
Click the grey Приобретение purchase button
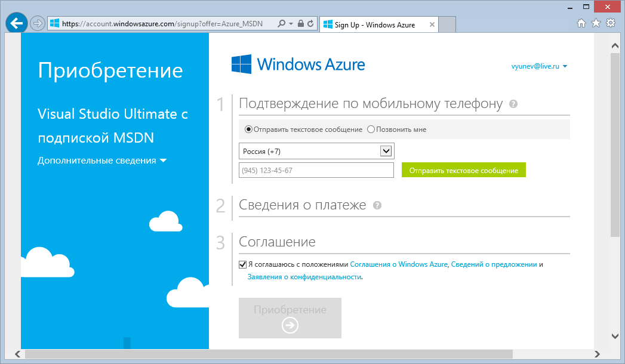point(290,318)
